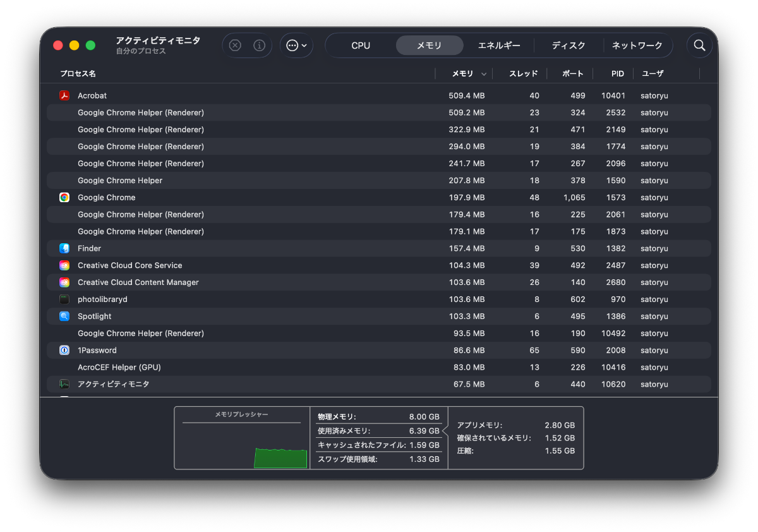This screenshot has width=758, height=532.
Task: Select the Chrome Helper row with PID 10492
Action: pos(379,333)
